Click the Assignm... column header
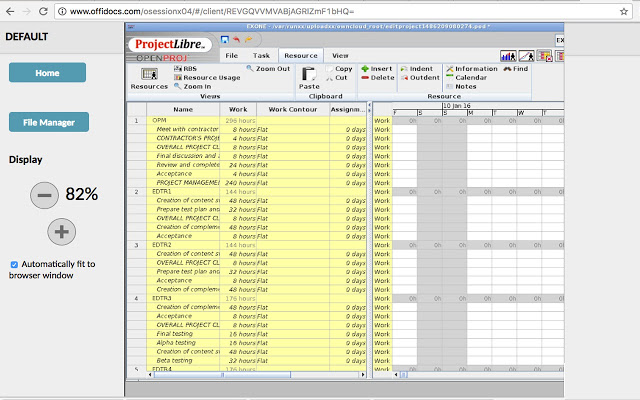Viewport: 640px width, 400px height. pyautogui.click(x=348, y=109)
